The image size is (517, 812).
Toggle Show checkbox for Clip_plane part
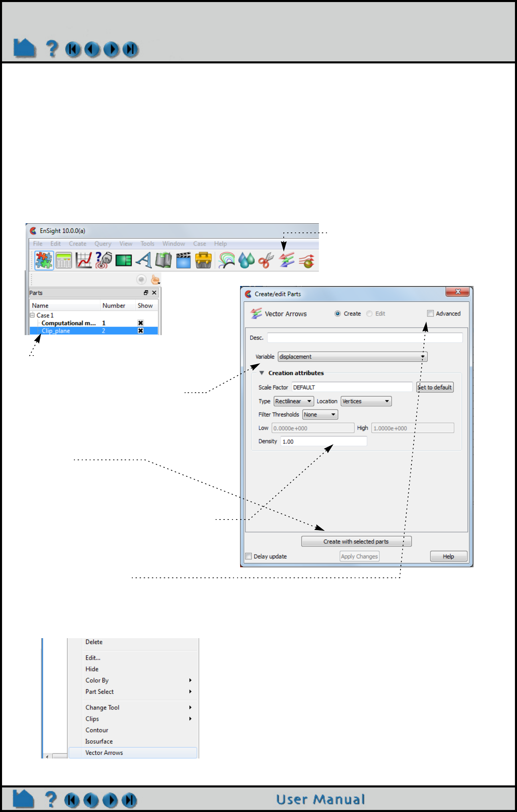point(140,331)
